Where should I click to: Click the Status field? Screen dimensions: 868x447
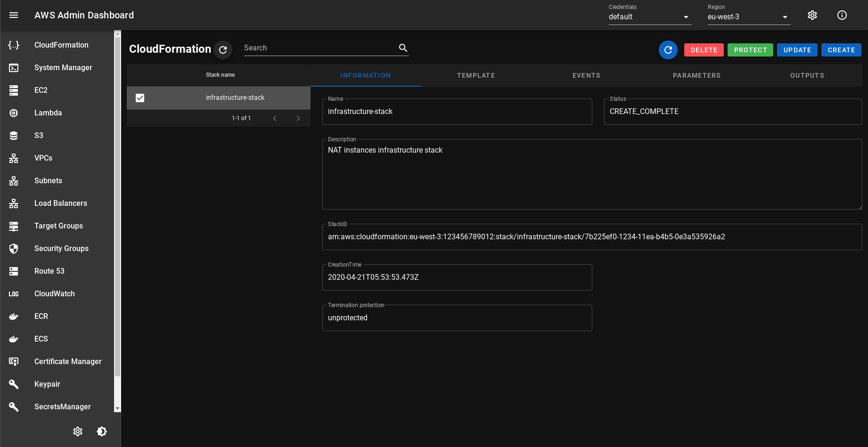[733, 112]
